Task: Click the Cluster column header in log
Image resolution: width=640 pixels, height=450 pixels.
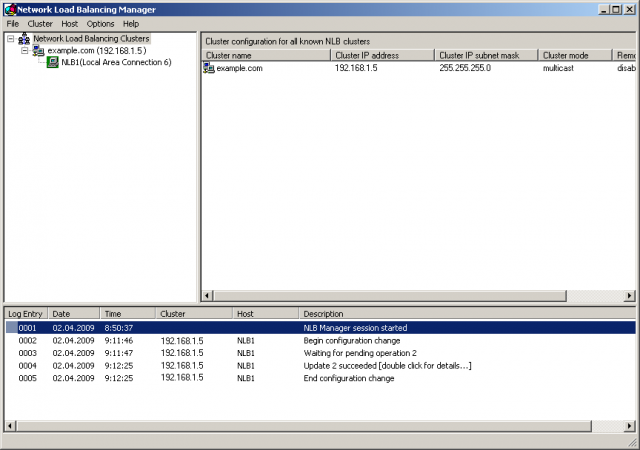Action: coord(194,314)
